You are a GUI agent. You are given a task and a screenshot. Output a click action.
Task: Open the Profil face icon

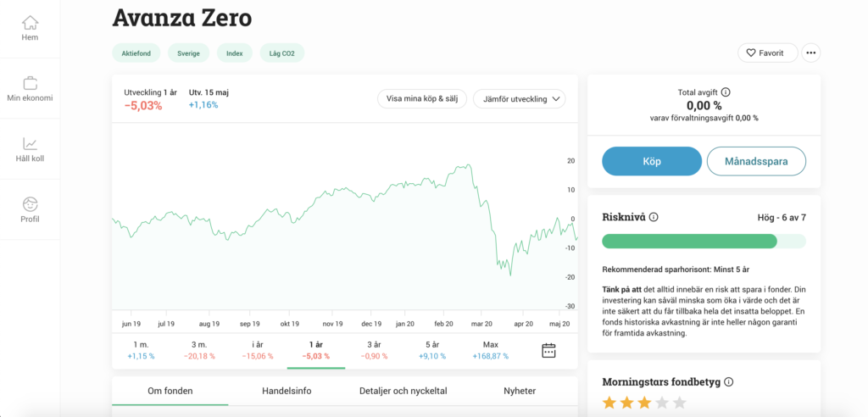point(30,203)
